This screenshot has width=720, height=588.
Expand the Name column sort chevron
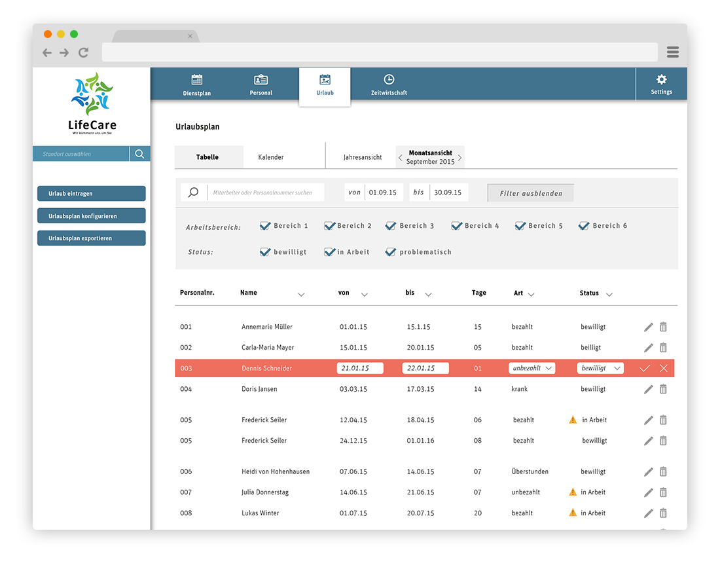tap(301, 295)
